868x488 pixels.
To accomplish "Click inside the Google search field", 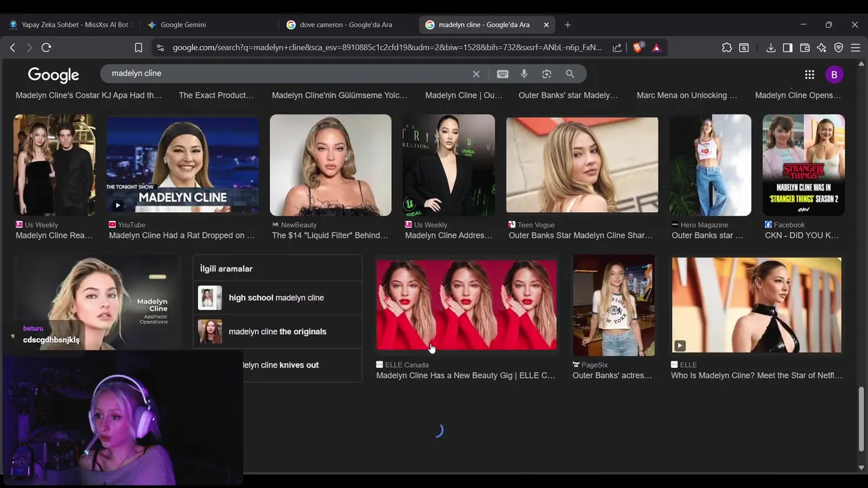I will coord(288,73).
